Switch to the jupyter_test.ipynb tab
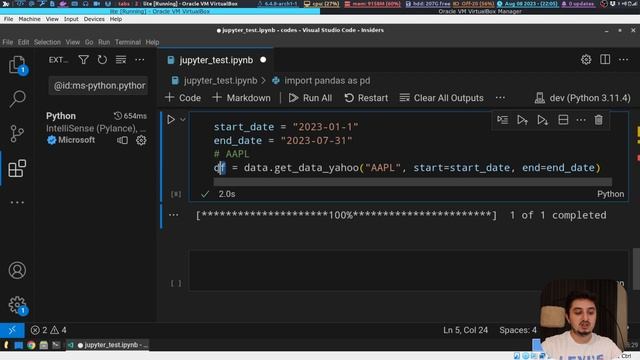Screen dimensions: 640x360 (x=216, y=60)
